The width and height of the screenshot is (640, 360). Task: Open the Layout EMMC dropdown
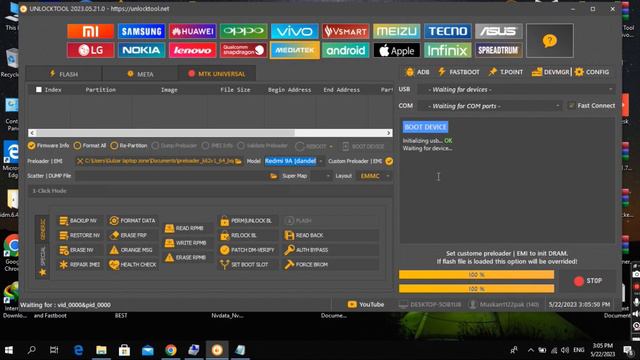pos(375,176)
